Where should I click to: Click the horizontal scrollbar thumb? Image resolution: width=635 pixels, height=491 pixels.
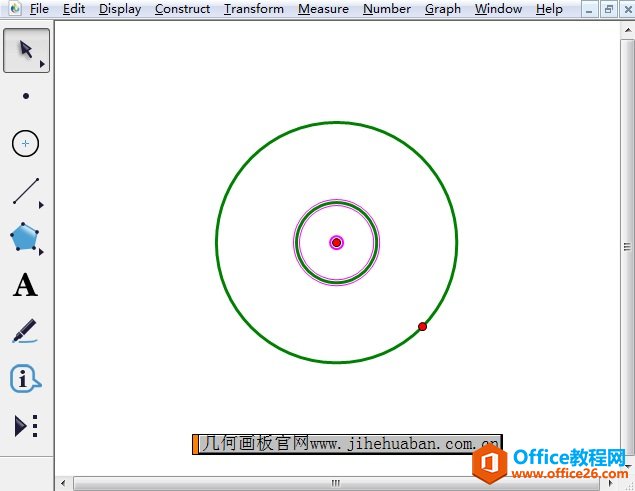[x=336, y=483]
